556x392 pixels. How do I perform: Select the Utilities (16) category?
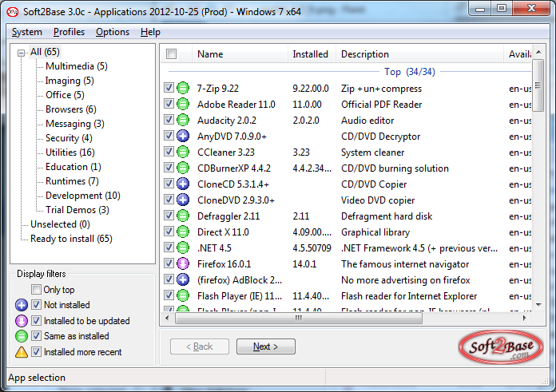point(70,152)
